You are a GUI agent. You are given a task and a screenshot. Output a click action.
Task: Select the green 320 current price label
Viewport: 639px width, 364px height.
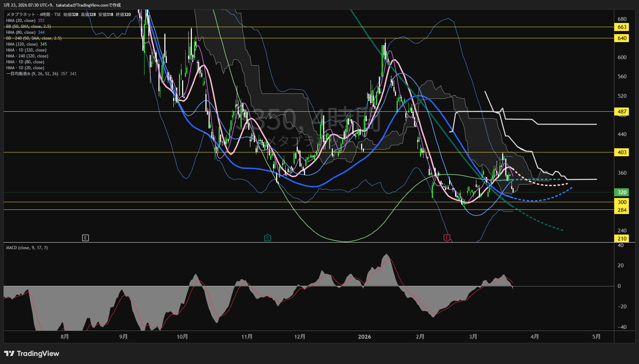622,192
